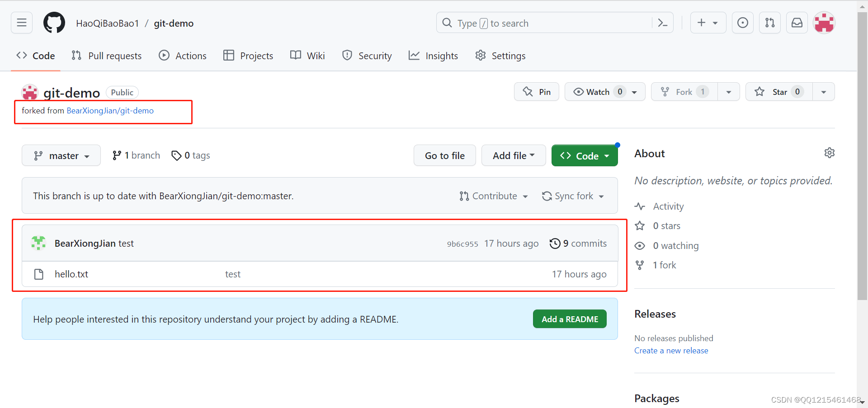Open the latest commit message test

(126, 244)
